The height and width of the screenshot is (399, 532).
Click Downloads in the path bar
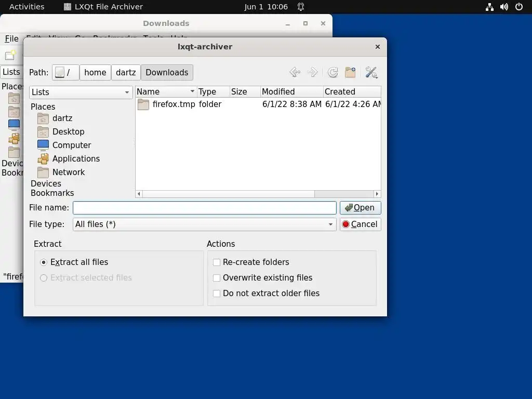[x=167, y=72]
